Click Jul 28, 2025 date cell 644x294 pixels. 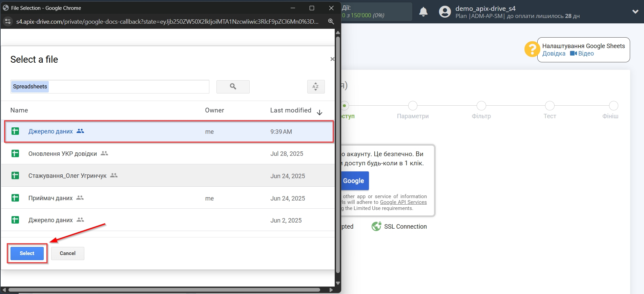(x=287, y=154)
